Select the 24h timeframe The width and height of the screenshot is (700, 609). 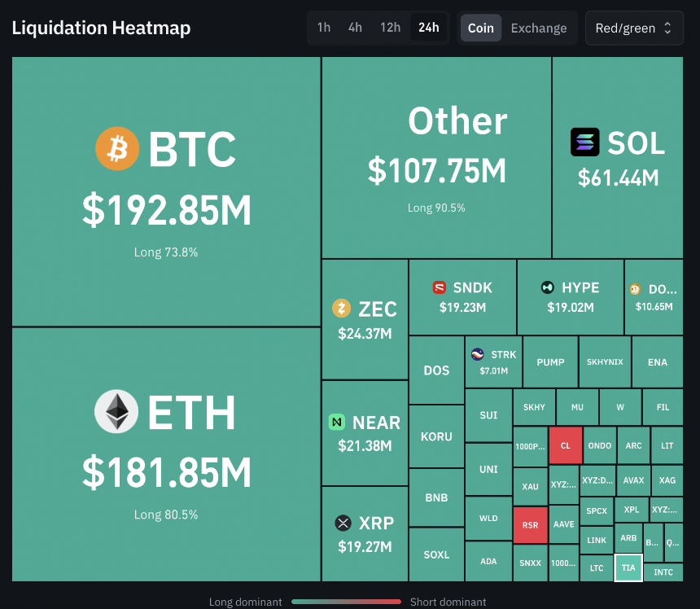[x=429, y=28]
